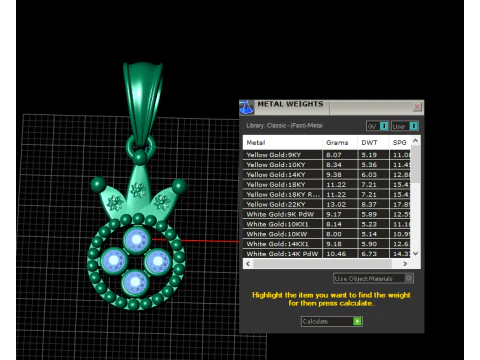Click the 13.02 grams value
The image size is (480, 360).
[x=336, y=204]
